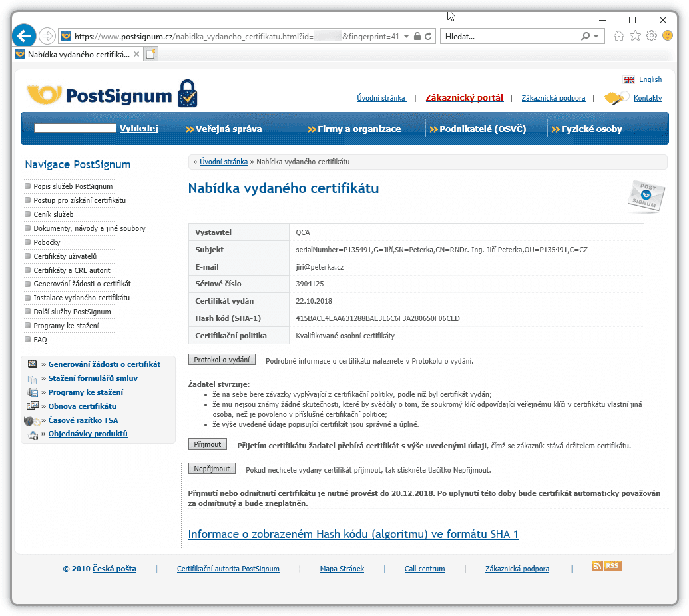Click the browser forward arrow button

point(47,36)
